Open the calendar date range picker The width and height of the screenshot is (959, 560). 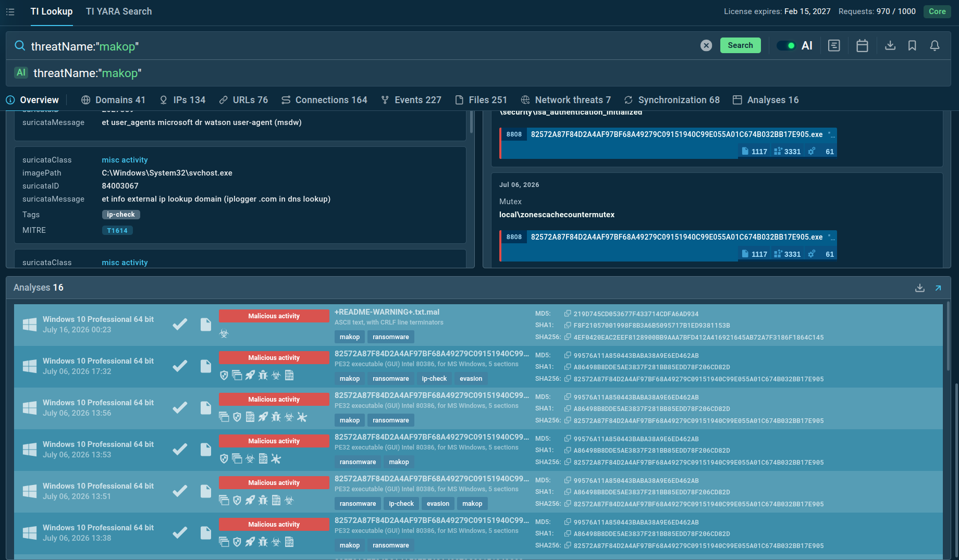tap(862, 46)
